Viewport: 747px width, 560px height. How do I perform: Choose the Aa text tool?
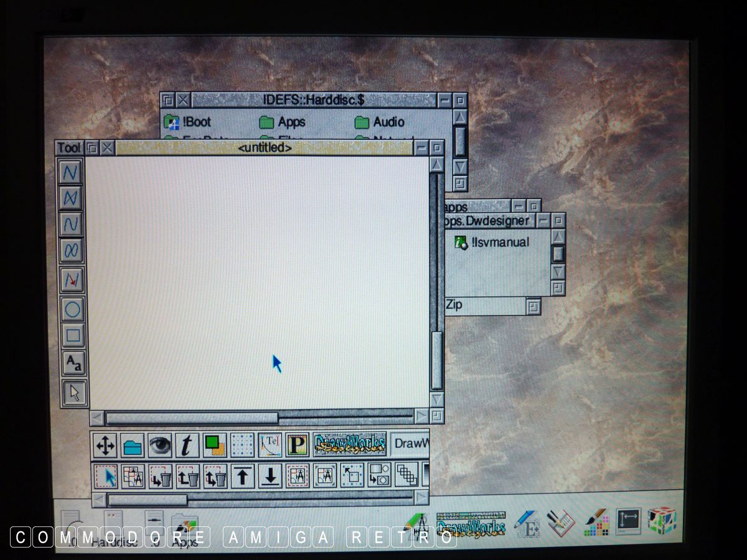73,363
